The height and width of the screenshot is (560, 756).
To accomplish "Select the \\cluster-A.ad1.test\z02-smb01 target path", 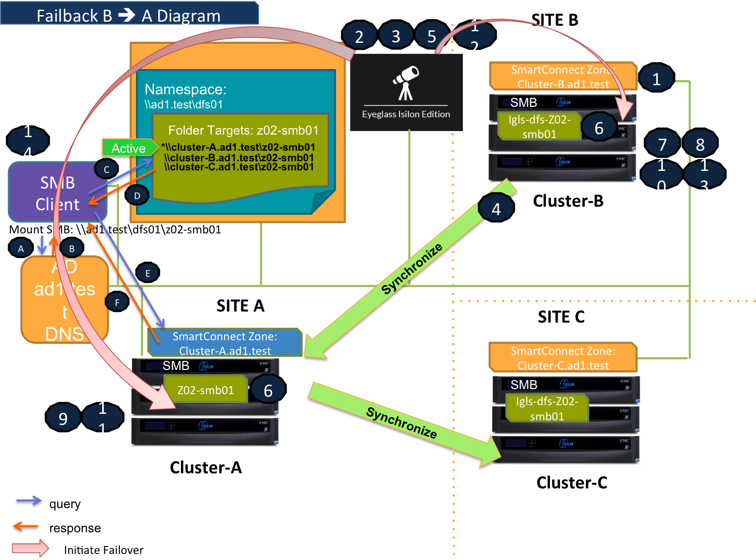I will [238, 147].
